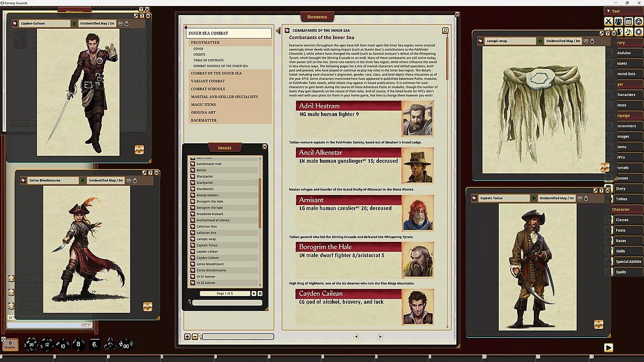
Task: Open the image toolbar on Cerise Bloodmourne
Action: click(147, 306)
